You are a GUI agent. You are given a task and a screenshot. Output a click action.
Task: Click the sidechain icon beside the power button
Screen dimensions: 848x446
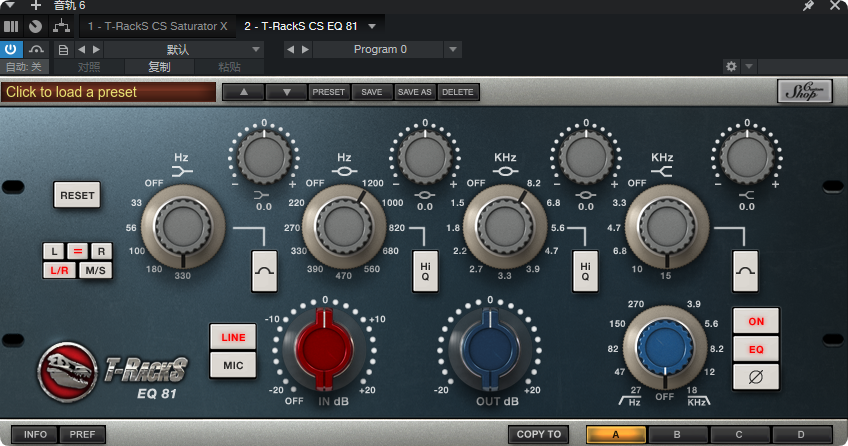click(36, 49)
